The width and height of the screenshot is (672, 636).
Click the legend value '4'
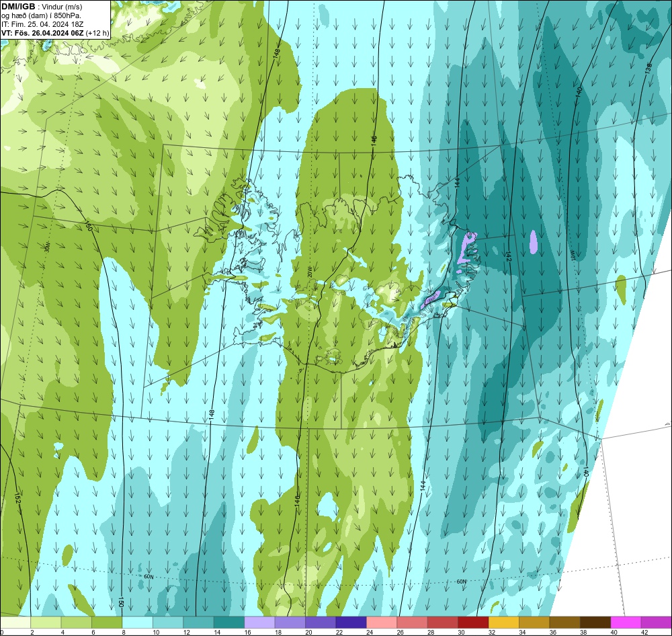62,632
